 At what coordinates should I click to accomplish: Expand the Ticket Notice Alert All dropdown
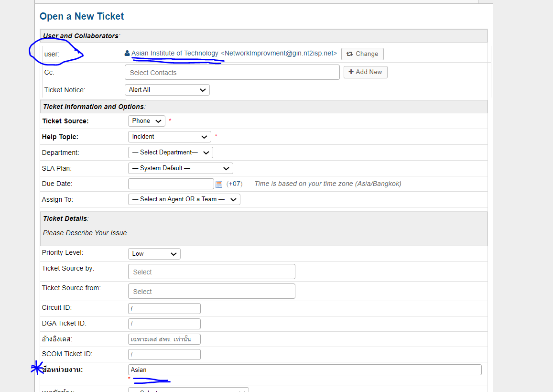click(x=167, y=90)
